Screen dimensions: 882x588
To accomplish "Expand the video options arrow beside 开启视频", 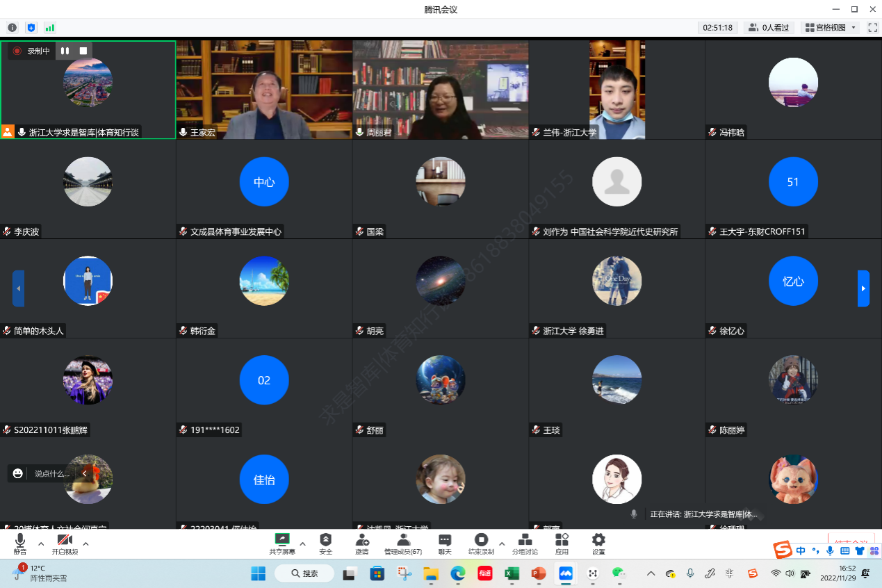I will pyautogui.click(x=85, y=544).
